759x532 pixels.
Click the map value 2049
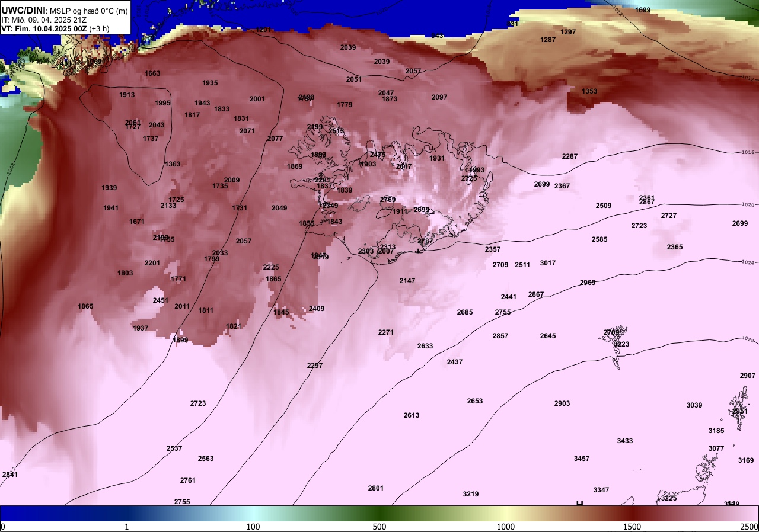click(279, 208)
